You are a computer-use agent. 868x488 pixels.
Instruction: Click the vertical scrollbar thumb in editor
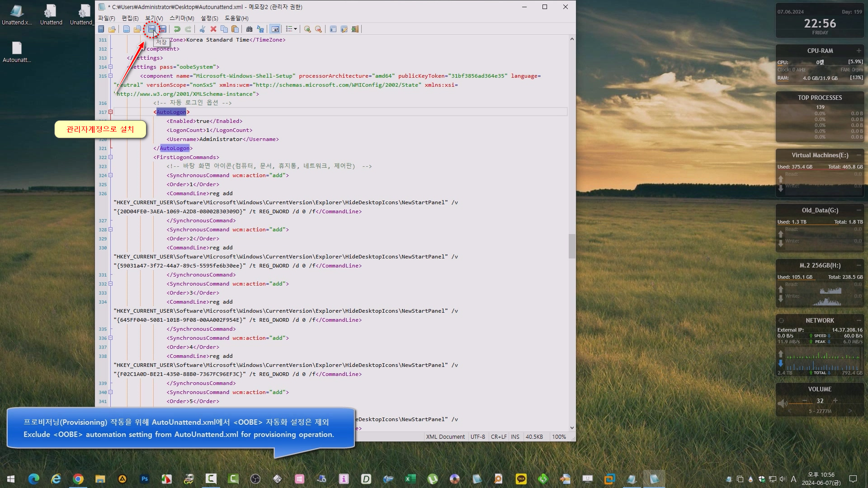point(572,246)
